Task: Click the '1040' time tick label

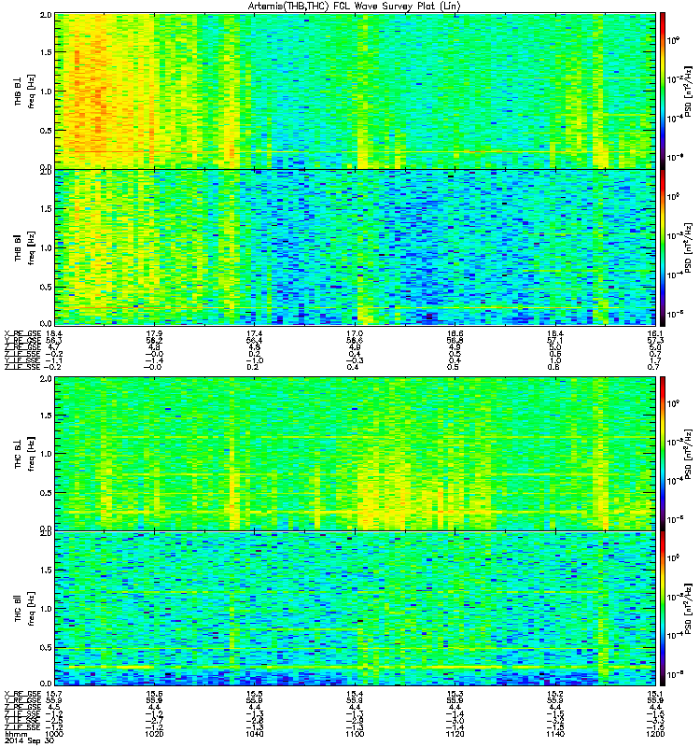Action: pos(254,734)
